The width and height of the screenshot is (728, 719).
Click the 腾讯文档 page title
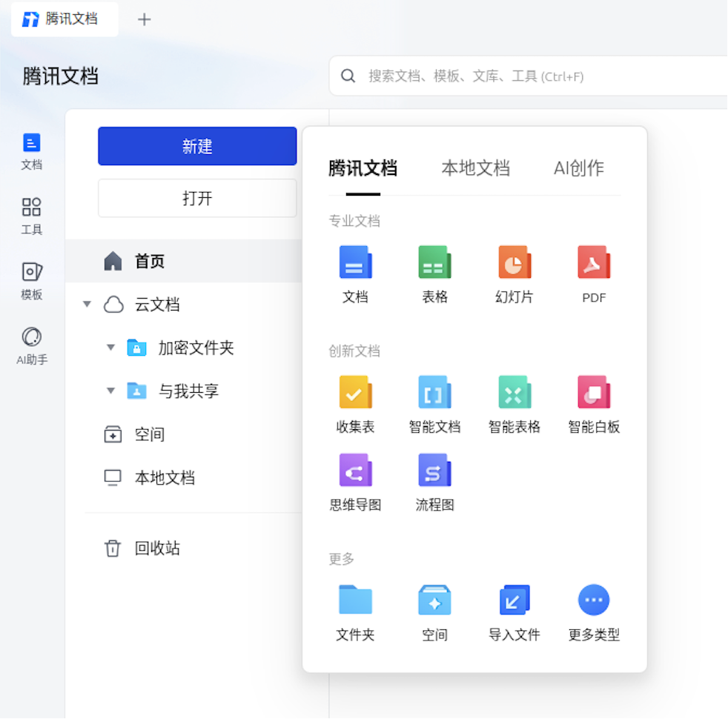pyautogui.click(x=60, y=76)
